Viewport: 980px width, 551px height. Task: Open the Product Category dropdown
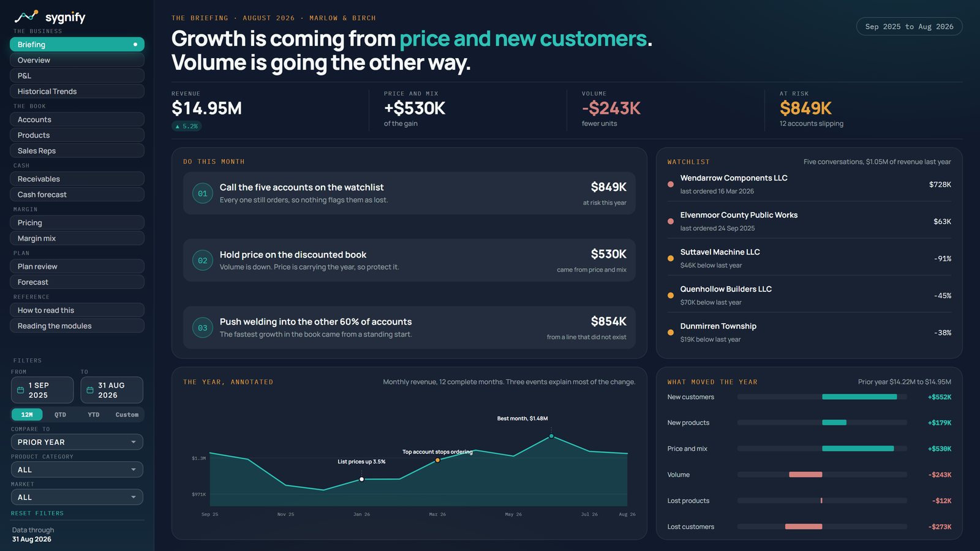[77, 470]
